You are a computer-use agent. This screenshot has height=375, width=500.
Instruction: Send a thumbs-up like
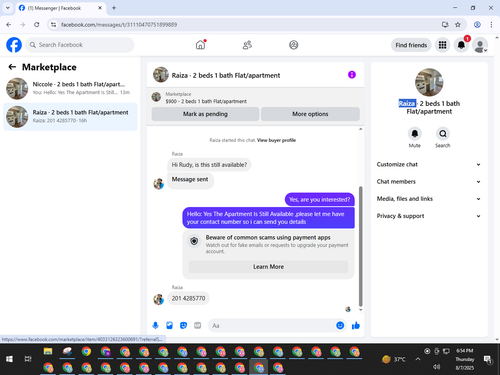(356, 325)
